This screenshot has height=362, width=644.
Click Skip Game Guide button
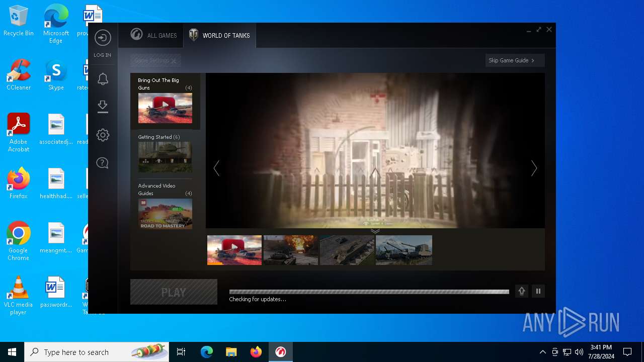(515, 60)
